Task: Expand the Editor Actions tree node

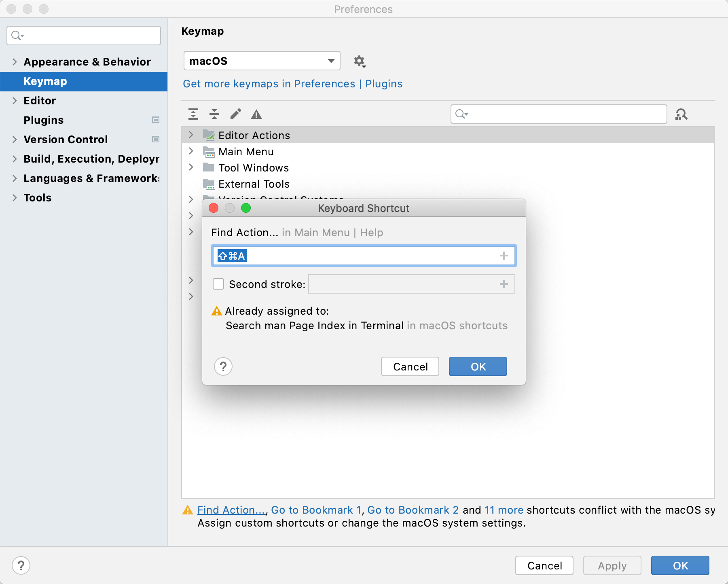Action: (191, 135)
